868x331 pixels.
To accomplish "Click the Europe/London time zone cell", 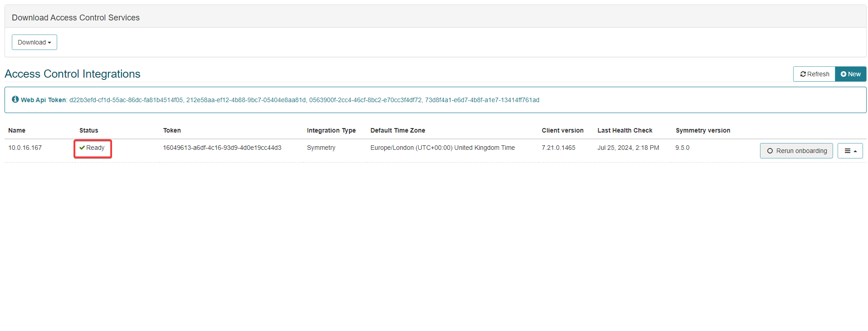I will coord(442,148).
